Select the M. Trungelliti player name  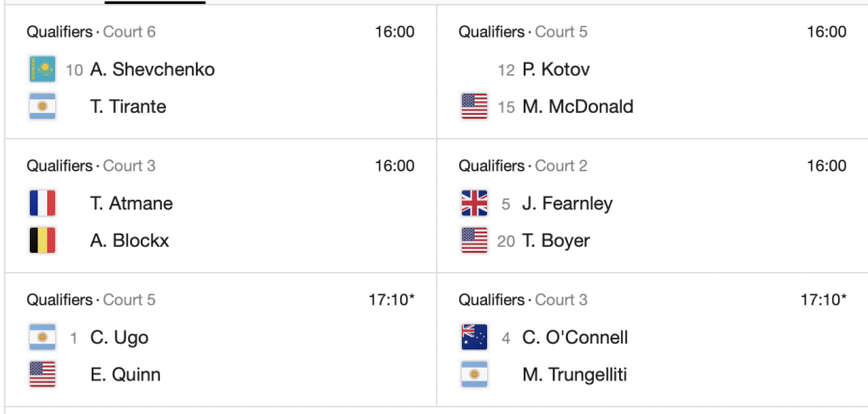575,374
